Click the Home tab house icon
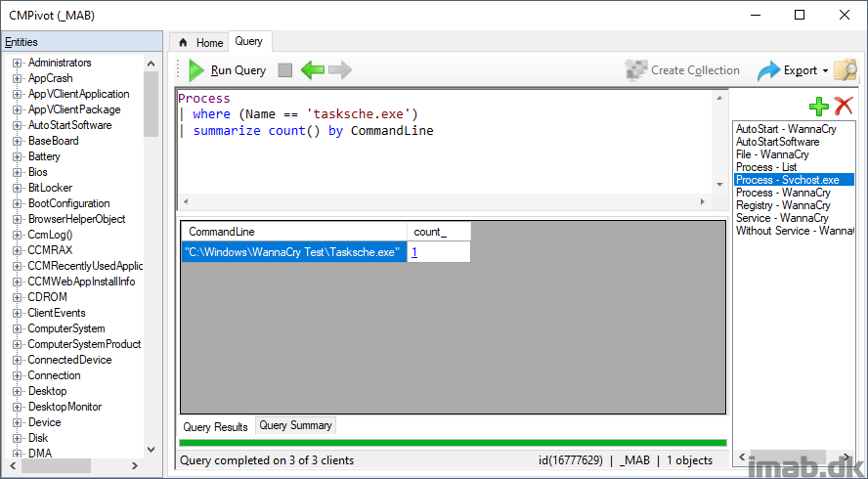This screenshot has height=479, width=868. pos(183,43)
